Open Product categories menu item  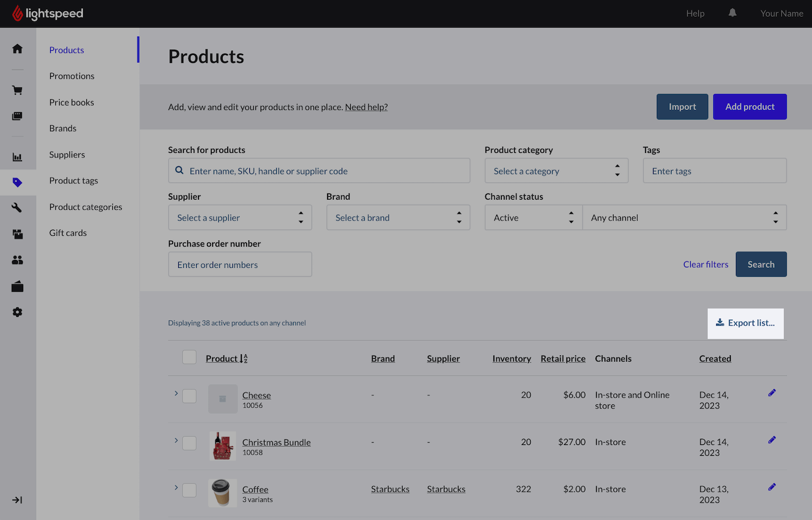click(x=86, y=207)
